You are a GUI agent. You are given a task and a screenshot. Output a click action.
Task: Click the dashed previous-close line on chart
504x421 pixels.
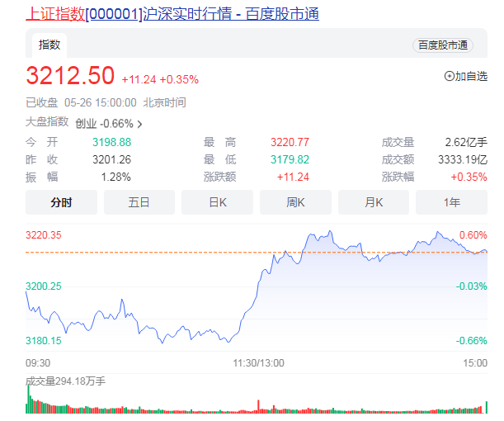165,252
